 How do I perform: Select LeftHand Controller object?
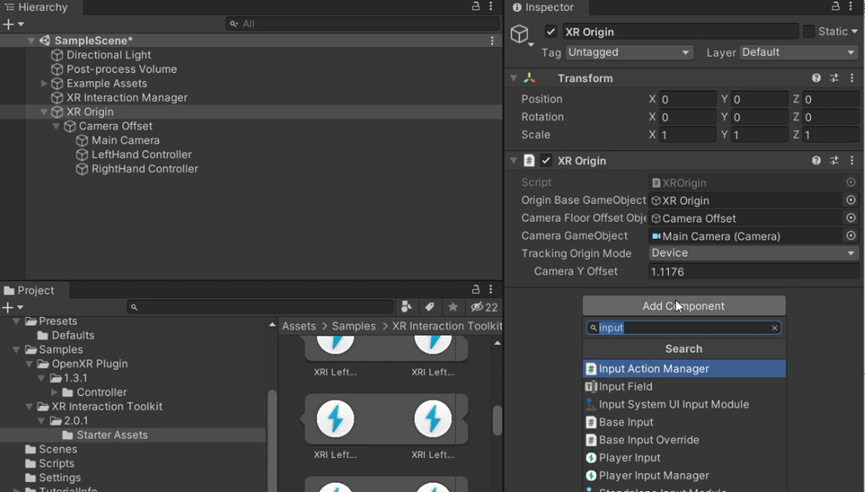point(141,154)
